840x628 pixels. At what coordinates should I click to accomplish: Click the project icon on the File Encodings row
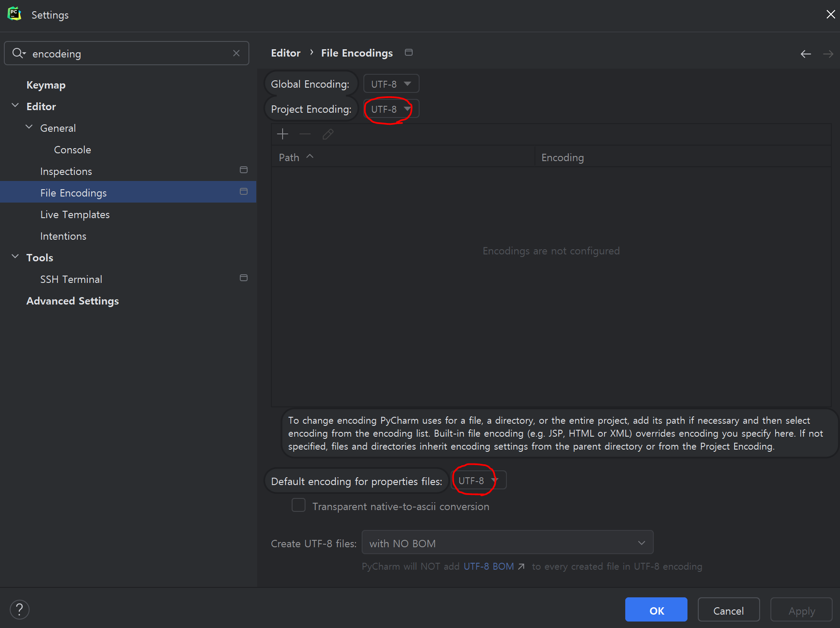click(x=244, y=192)
